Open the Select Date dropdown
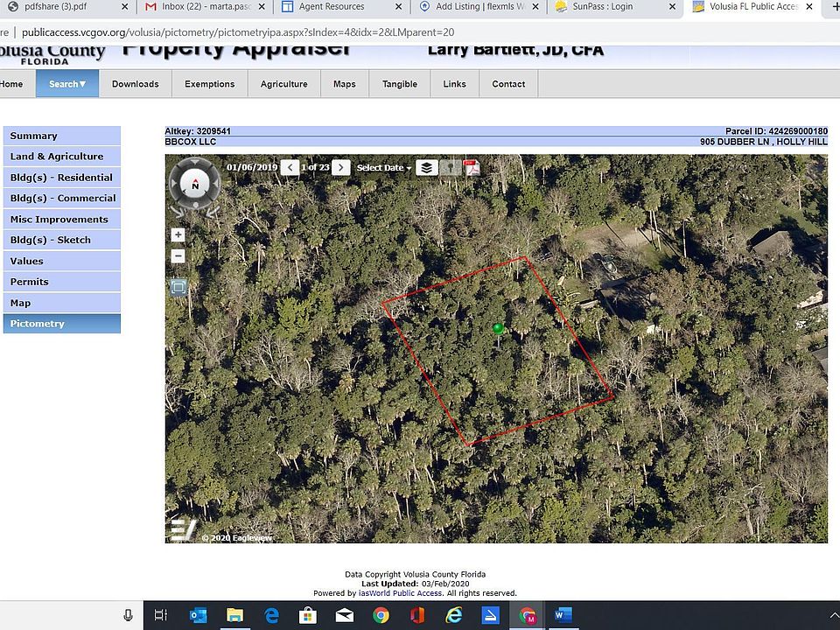This screenshot has height=630, width=840. coord(383,168)
